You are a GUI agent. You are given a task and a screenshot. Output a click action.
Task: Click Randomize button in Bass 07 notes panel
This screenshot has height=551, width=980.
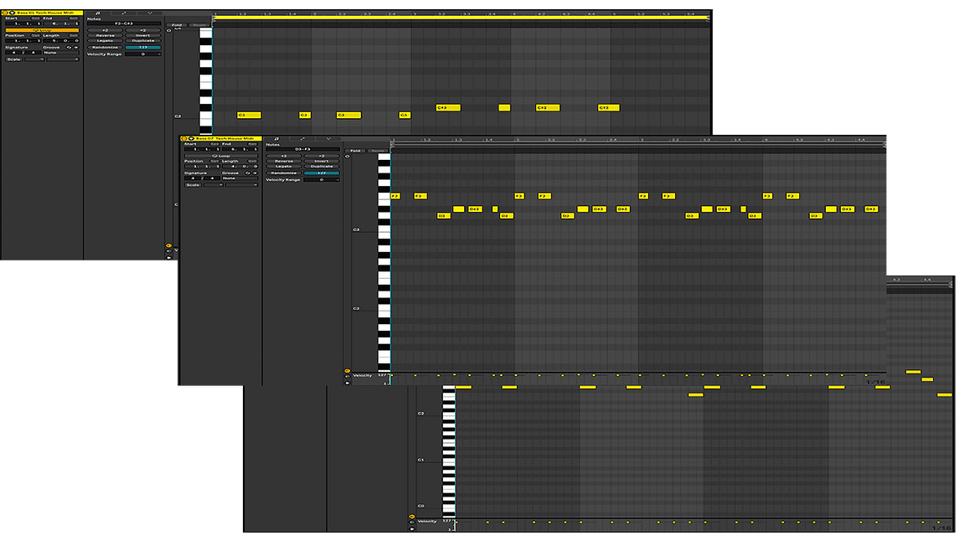point(284,173)
